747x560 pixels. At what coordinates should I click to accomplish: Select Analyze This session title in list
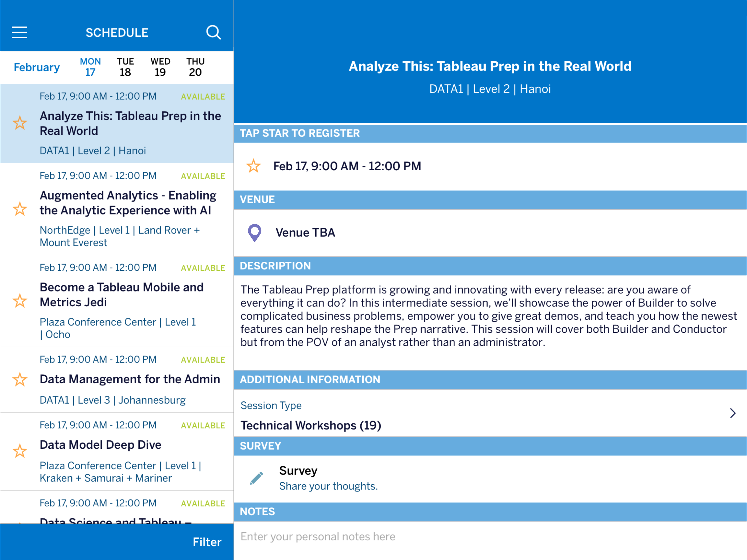(130, 123)
